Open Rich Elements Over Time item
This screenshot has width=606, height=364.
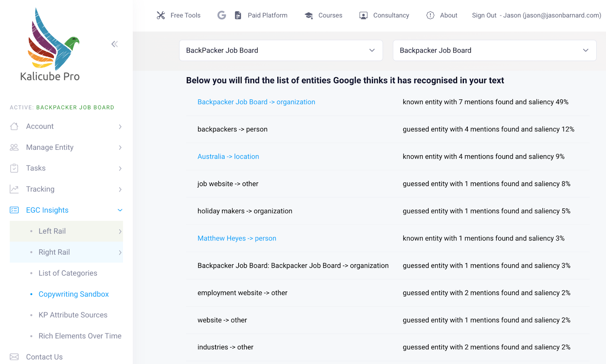(x=80, y=336)
